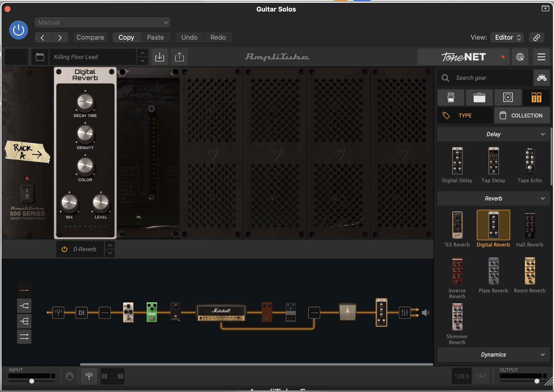554x392 pixels.
Task: Select the Hall Reverb unit
Action: pos(530,225)
